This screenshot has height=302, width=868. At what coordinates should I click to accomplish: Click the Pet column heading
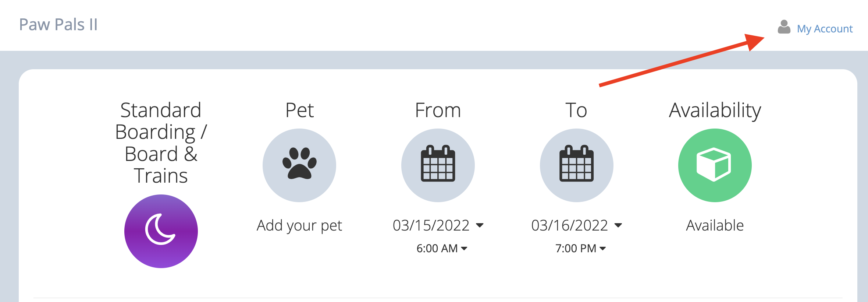(x=299, y=110)
